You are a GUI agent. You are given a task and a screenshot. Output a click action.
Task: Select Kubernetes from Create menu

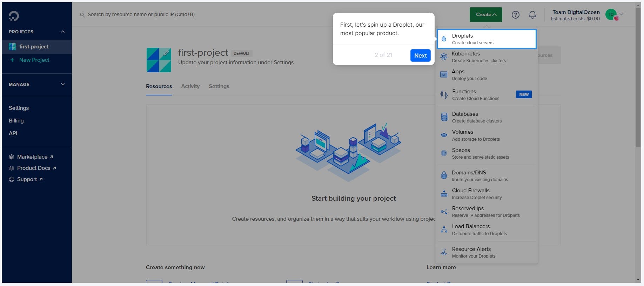pos(487,57)
